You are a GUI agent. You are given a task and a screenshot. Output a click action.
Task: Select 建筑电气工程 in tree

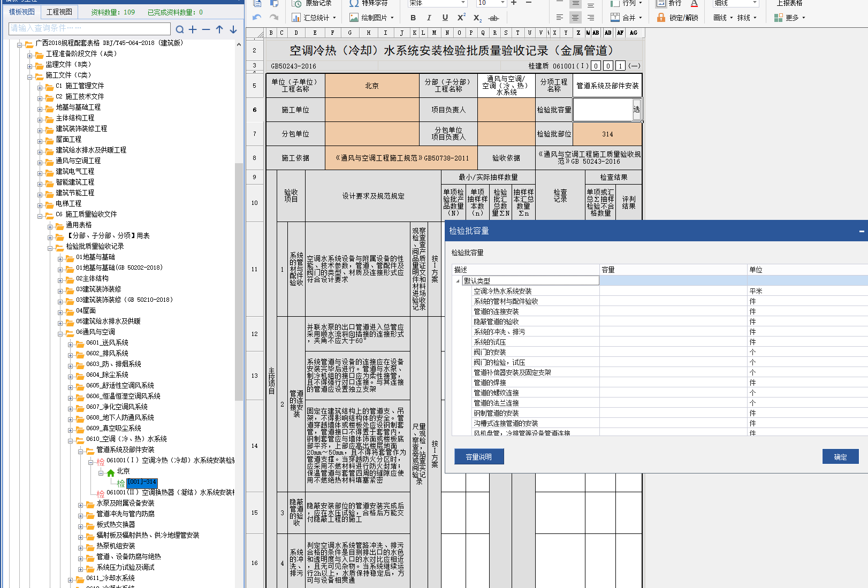(x=75, y=171)
